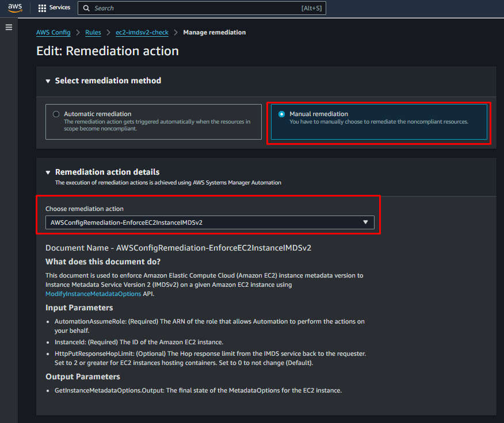Open the ModifyInstanceMetadataOptions API link

pyautogui.click(x=93, y=294)
